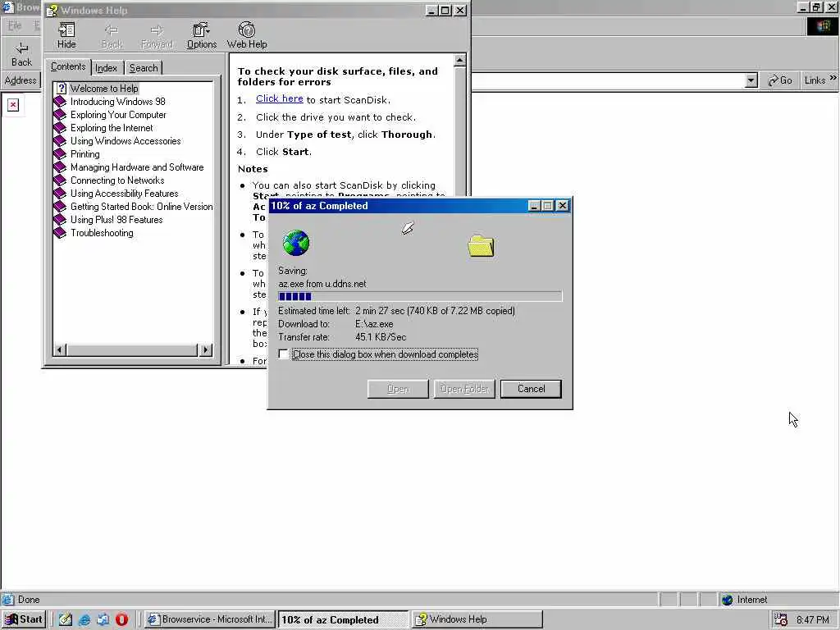The width and height of the screenshot is (840, 630).
Task: Launch Internet Explorer from the quick launch bar
Action: coord(84,619)
